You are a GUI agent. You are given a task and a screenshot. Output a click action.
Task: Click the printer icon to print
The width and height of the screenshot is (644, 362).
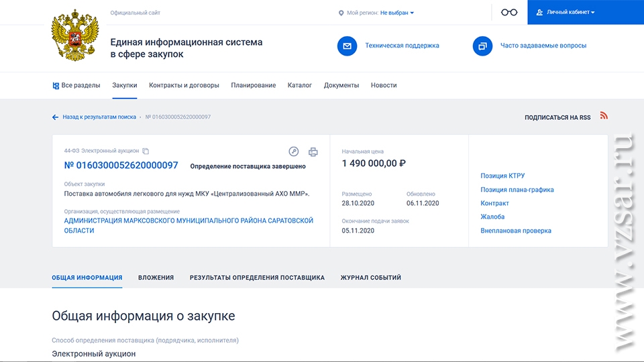click(x=313, y=152)
